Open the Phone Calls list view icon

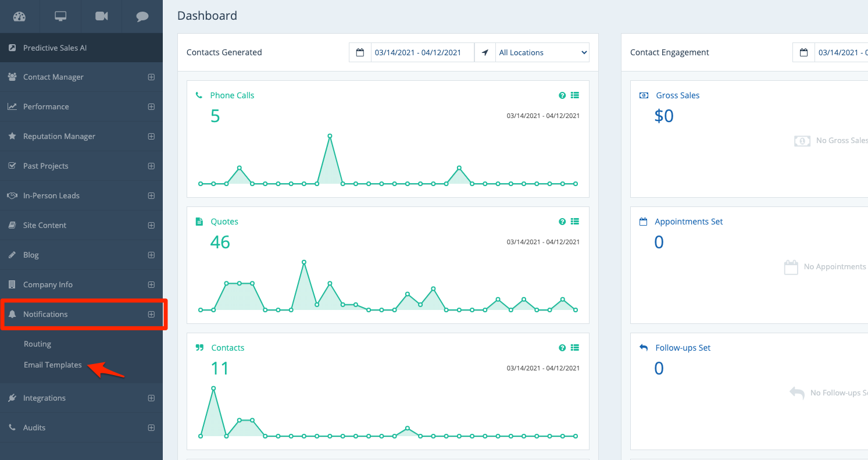(575, 95)
